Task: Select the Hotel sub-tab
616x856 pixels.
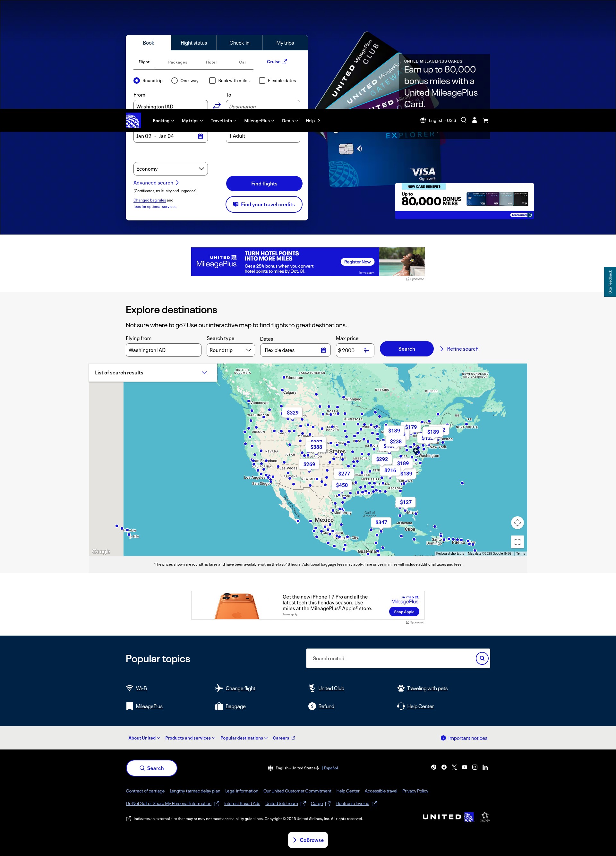Action: pyautogui.click(x=211, y=62)
